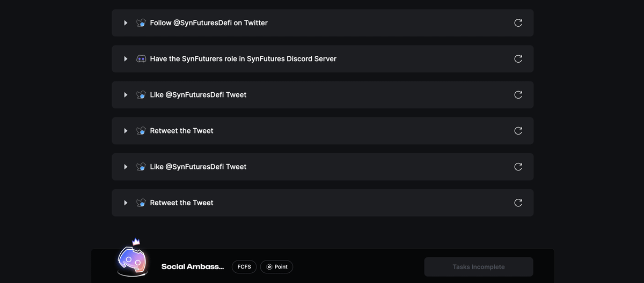The height and width of the screenshot is (283, 644).
Task: Click the disabled Tasks Incomplete button
Action: [x=479, y=267]
